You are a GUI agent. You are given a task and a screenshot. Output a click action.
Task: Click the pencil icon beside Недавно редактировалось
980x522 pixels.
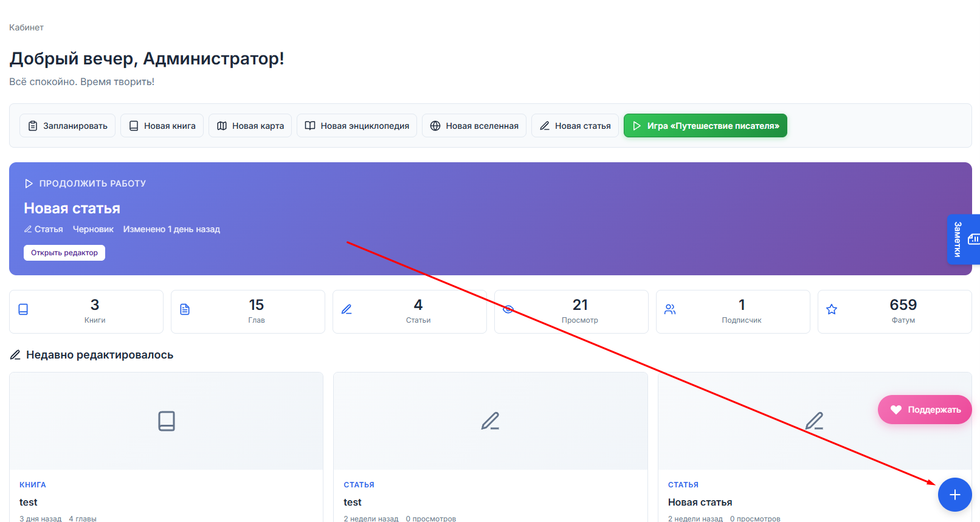pyautogui.click(x=15, y=355)
